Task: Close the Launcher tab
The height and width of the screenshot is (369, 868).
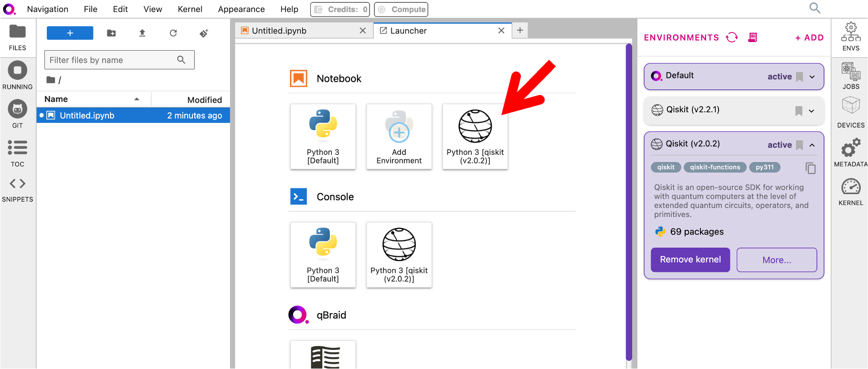Action: tap(501, 31)
